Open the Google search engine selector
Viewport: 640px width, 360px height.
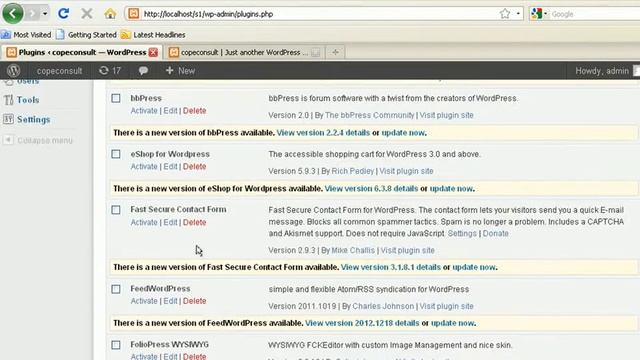click(539, 14)
